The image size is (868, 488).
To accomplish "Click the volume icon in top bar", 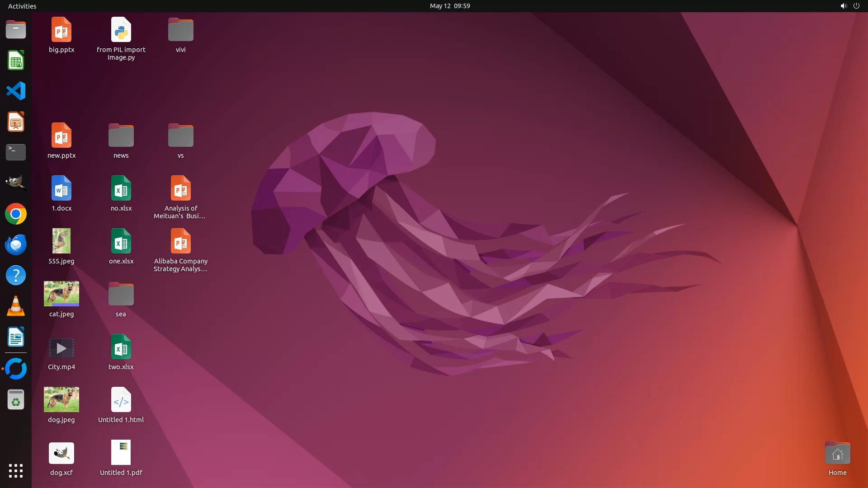I will point(843,6).
